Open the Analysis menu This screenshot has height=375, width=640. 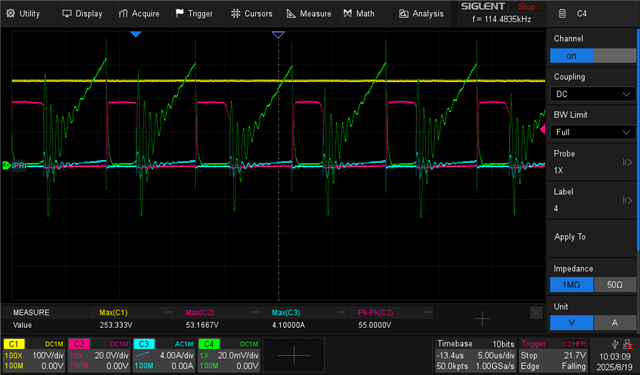pos(421,13)
